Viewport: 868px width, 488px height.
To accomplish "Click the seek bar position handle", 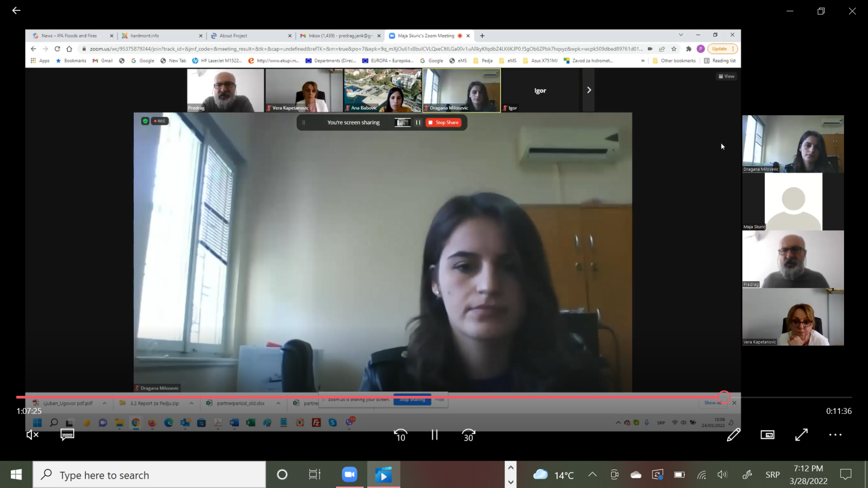I will [724, 397].
